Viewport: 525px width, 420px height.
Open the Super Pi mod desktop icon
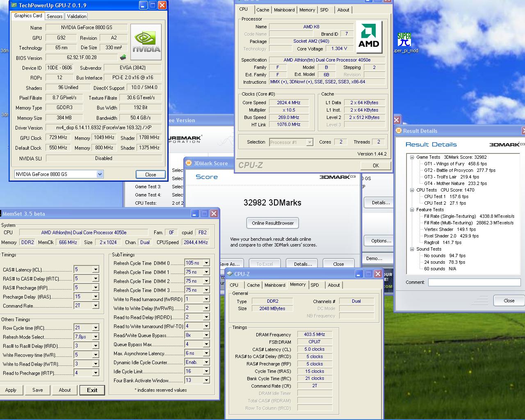(x=405, y=43)
